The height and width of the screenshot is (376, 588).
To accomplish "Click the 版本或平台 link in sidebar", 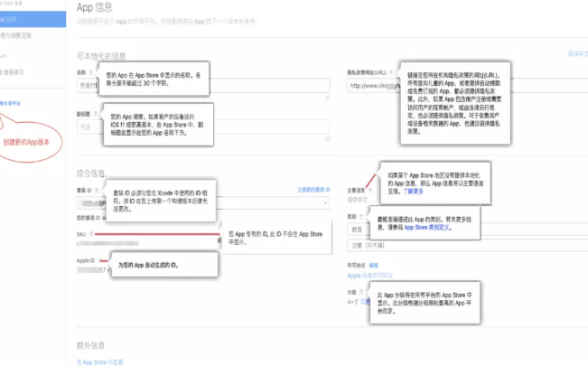I will [x=11, y=103].
